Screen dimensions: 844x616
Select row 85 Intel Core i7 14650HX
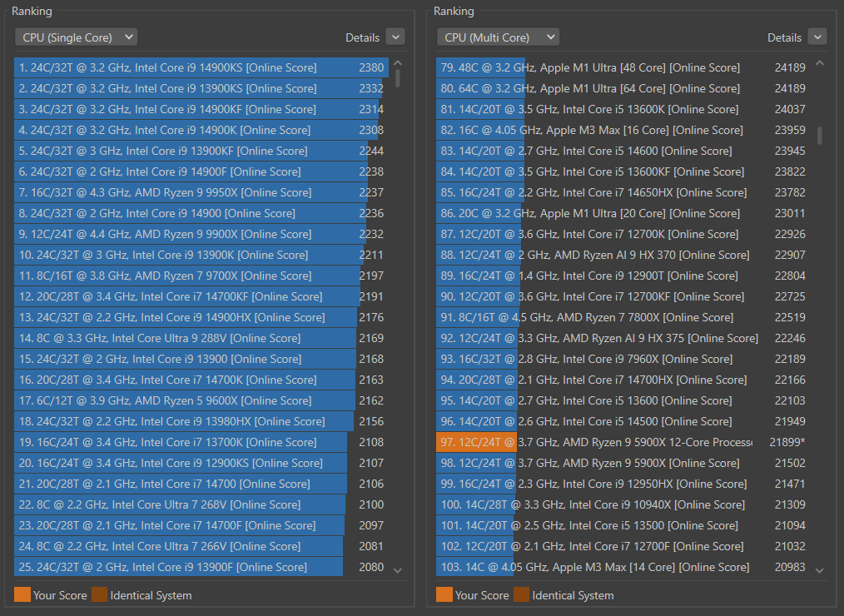tap(623, 192)
